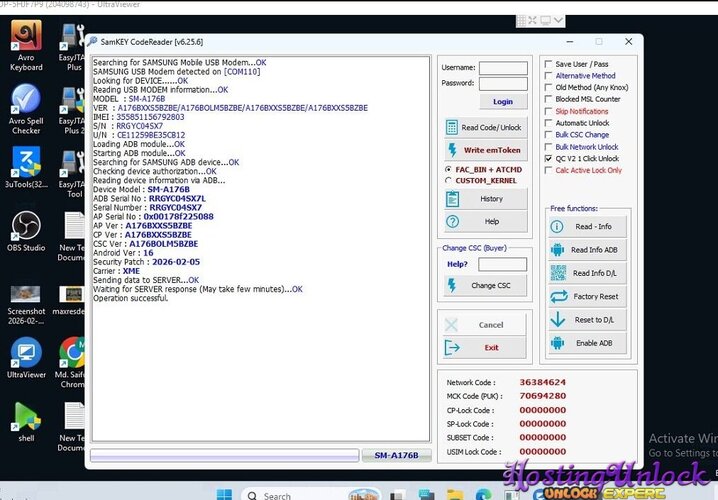Tick Old Method (Any Knox) checkbox

coord(548,87)
